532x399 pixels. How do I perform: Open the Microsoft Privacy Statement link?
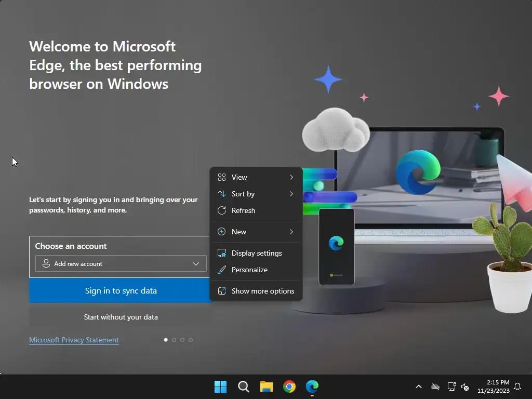(x=74, y=340)
